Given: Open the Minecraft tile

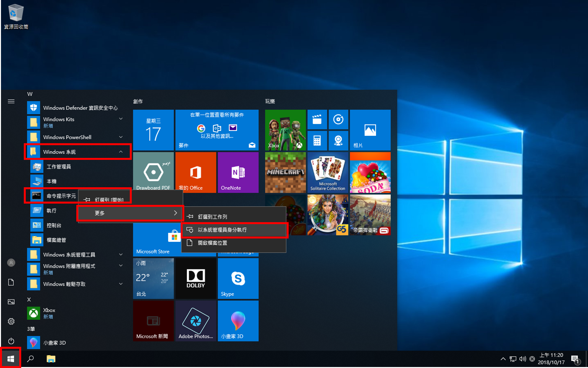Looking at the screenshot, I should pos(285,173).
